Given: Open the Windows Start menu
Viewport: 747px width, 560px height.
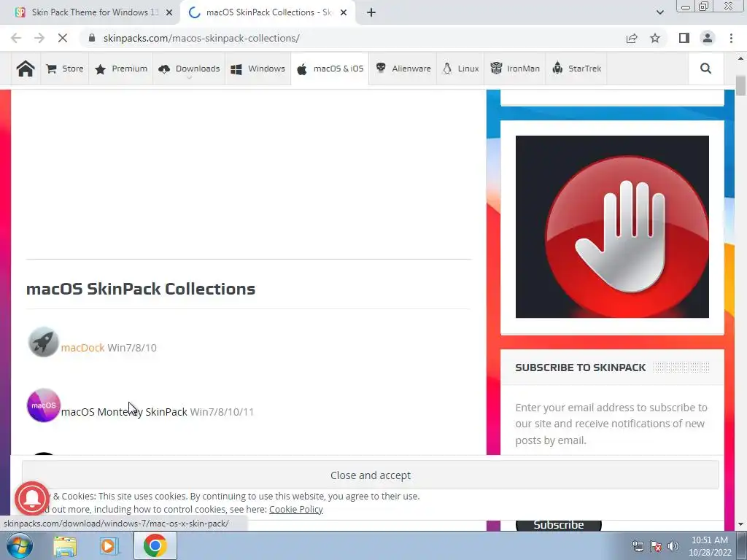Looking at the screenshot, I should (x=19, y=545).
